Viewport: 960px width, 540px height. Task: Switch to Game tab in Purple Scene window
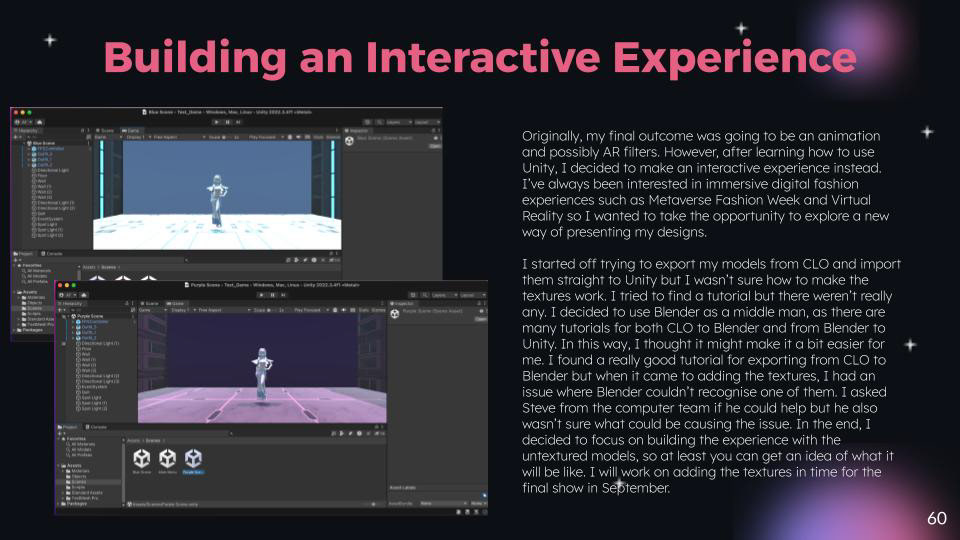(x=174, y=304)
